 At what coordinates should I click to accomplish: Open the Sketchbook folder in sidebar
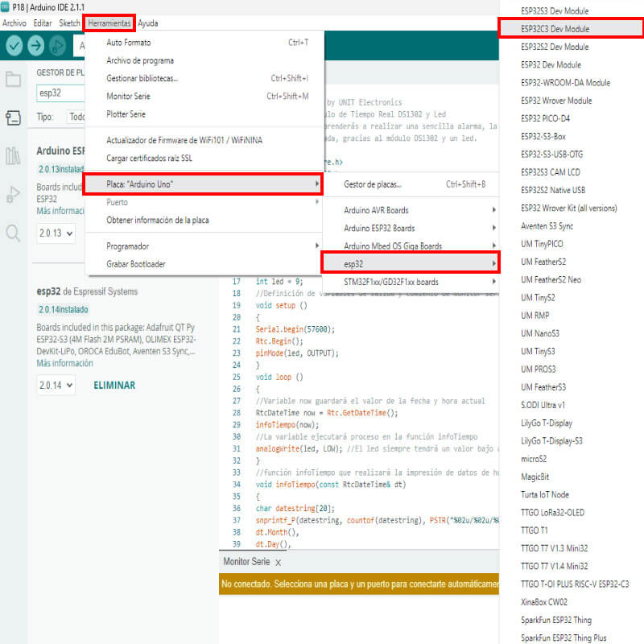point(13,80)
